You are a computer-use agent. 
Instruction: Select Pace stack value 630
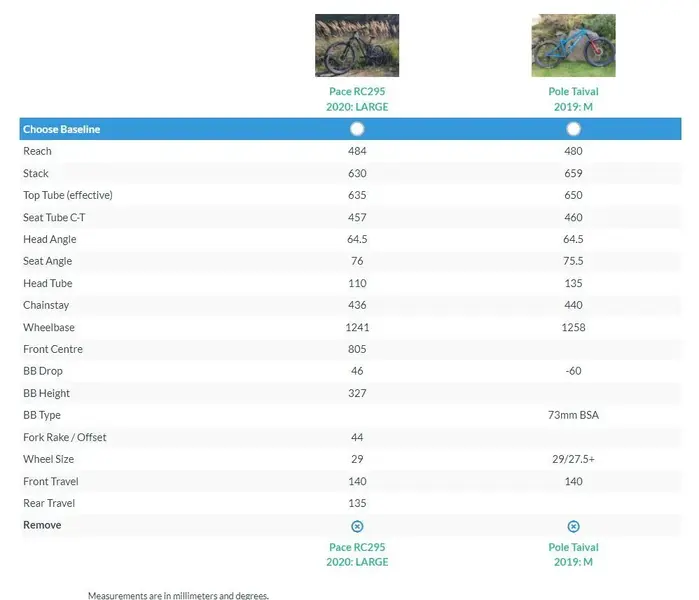pos(357,173)
